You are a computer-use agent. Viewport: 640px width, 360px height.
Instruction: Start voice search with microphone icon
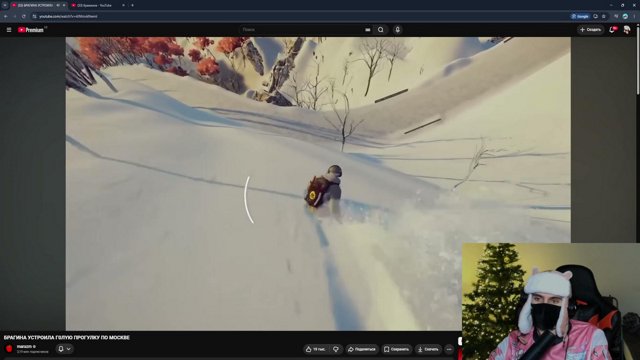(398, 30)
